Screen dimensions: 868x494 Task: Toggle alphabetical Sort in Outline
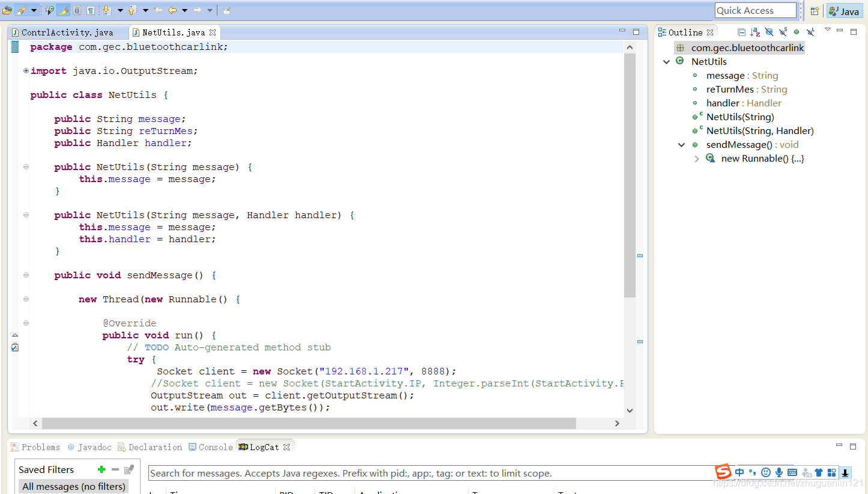(x=755, y=32)
